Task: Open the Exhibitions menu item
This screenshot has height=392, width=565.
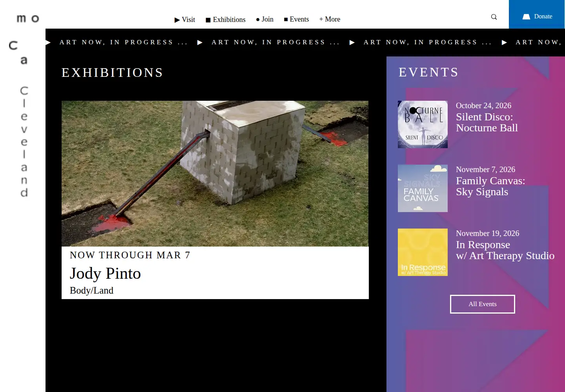Action: point(226,20)
